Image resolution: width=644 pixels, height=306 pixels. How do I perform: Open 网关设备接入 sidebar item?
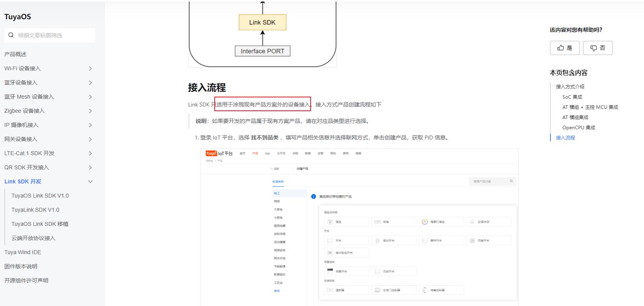(x=21, y=139)
